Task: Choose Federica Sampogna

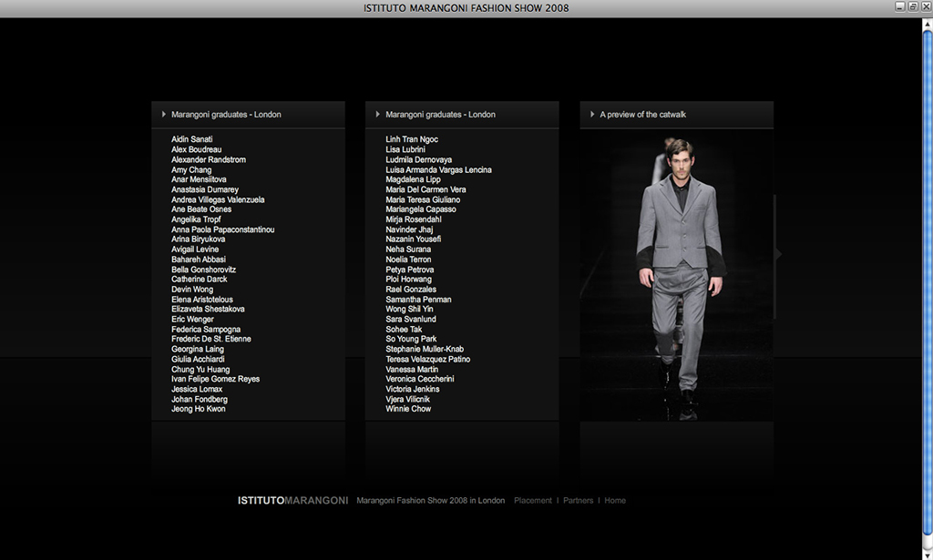Action: [206, 329]
